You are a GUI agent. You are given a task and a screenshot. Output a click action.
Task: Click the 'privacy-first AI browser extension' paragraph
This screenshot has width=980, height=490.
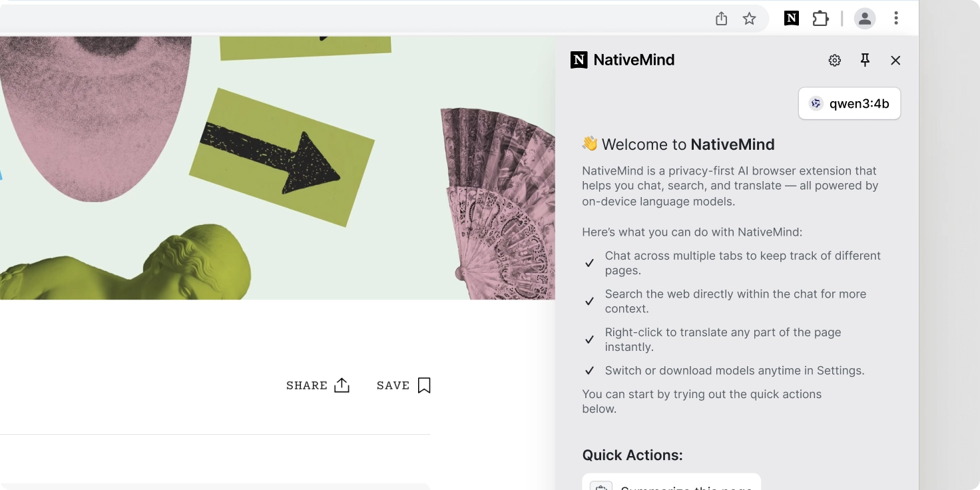point(730,186)
